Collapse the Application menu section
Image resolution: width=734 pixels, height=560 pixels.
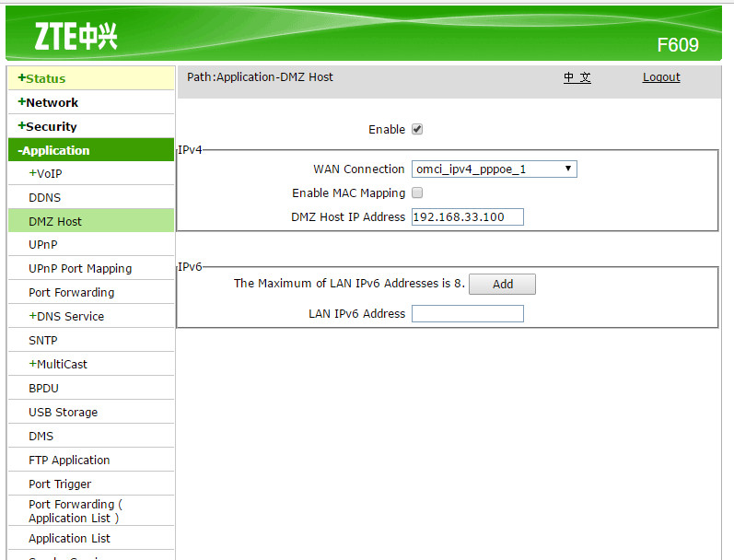(x=91, y=150)
